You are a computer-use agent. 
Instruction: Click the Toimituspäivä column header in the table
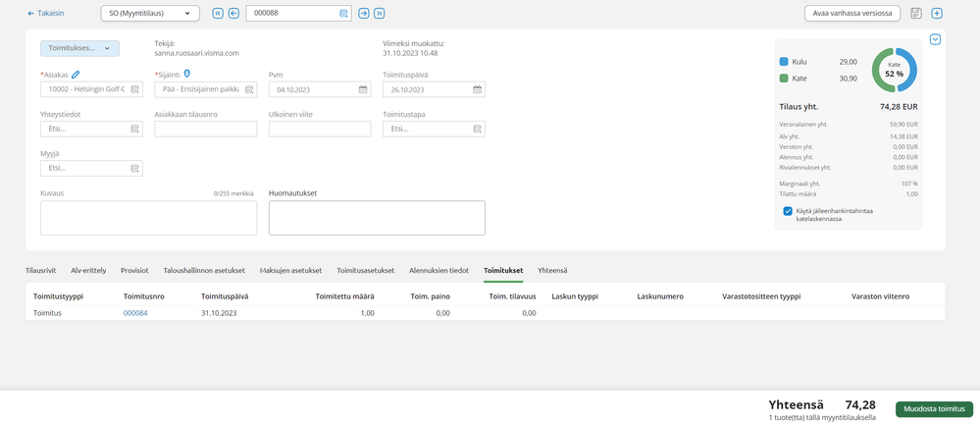(x=225, y=296)
